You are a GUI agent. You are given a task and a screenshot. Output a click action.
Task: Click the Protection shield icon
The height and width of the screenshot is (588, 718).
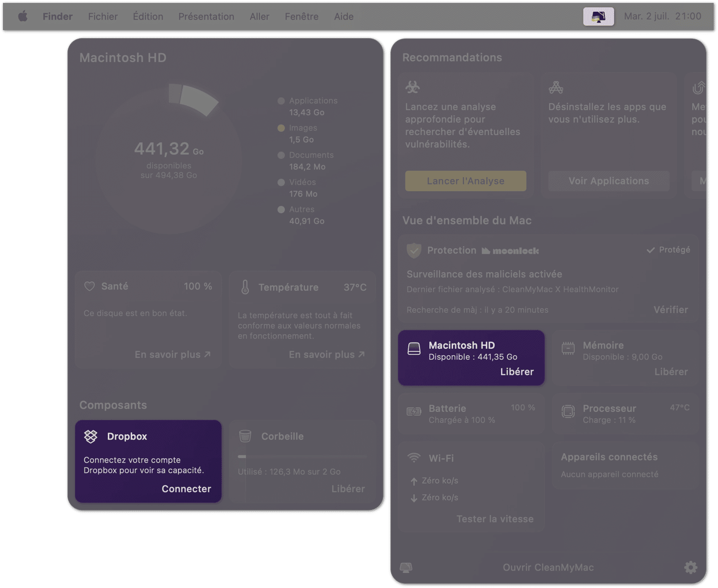click(x=414, y=251)
